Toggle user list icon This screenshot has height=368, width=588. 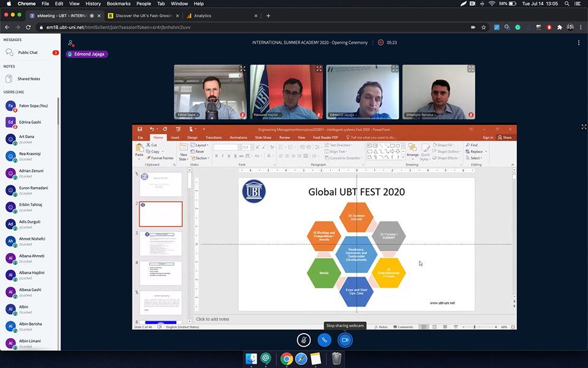(70, 43)
